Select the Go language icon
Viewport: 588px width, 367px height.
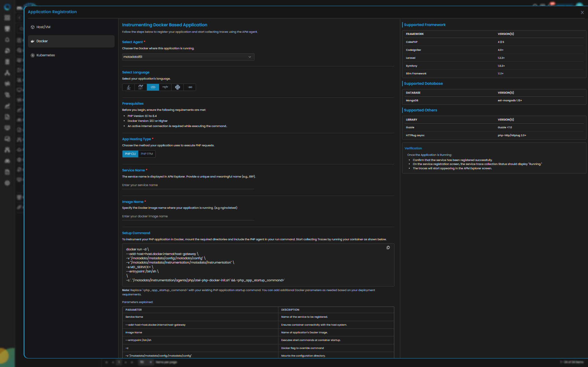coord(190,87)
